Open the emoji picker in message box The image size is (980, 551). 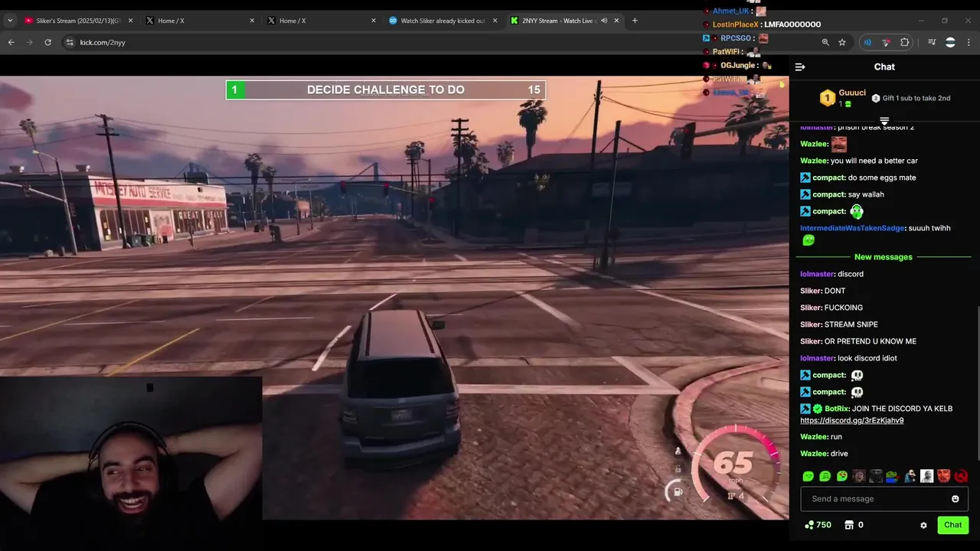955,499
